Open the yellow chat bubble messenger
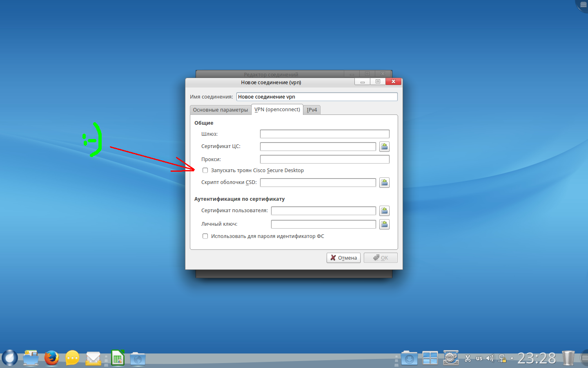The width and height of the screenshot is (588, 368). click(72, 358)
